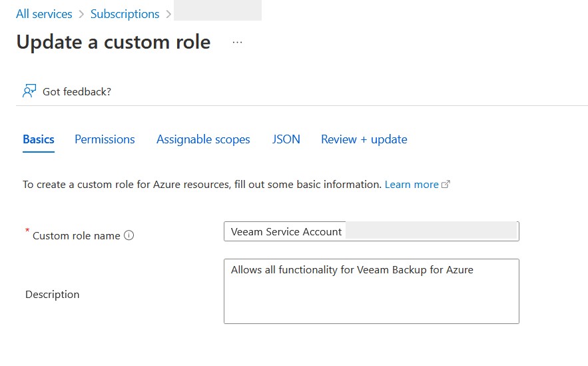View the JSON tab

pos(286,139)
